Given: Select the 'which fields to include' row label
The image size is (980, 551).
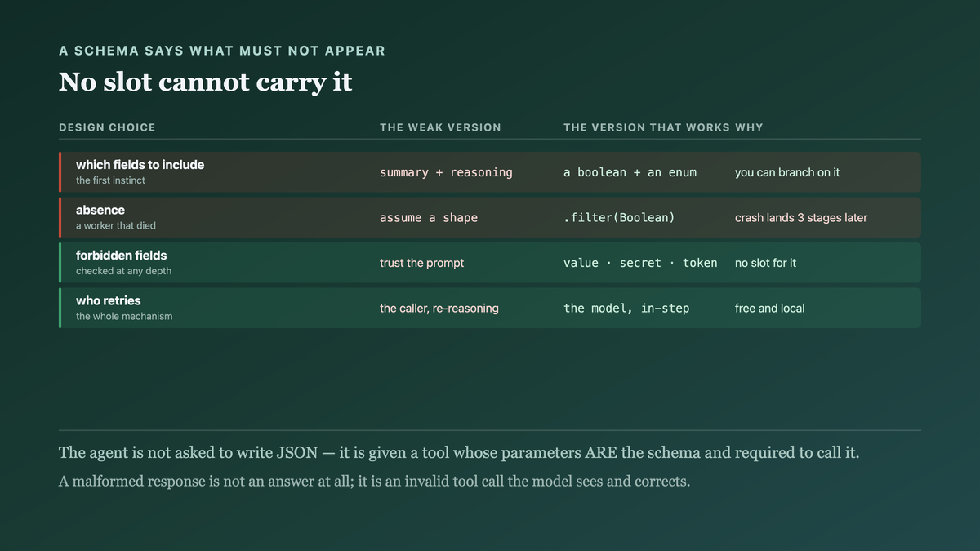Looking at the screenshot, I should 140,165.
